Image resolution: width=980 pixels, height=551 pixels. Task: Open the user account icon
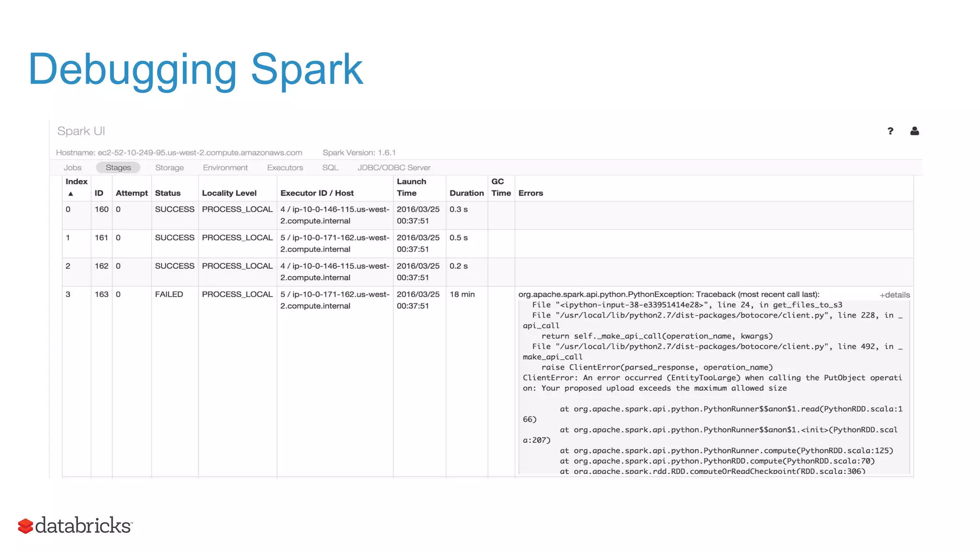click(x=914, y=131)
